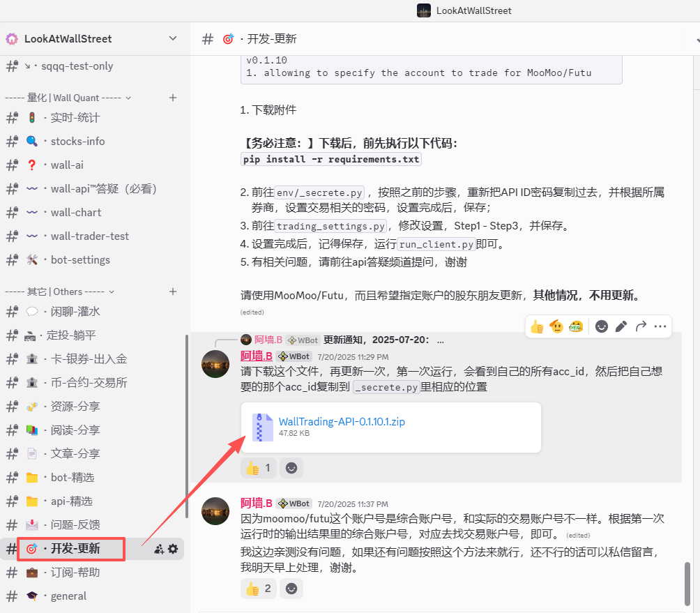This screenshot has width=700, height=613.
Task: Download WallTrading-API-0.1.10.1.zip file
Action: point(342,421)
